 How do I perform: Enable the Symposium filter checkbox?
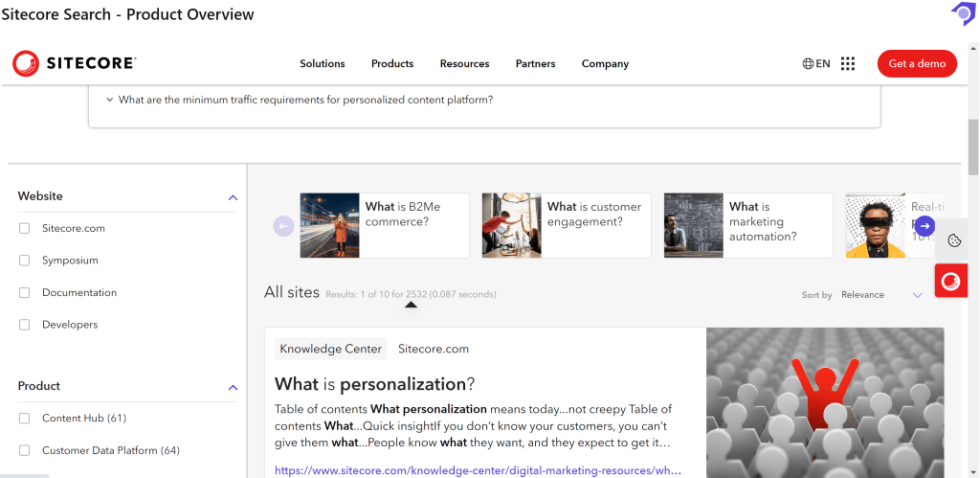(x=25, y=261)
